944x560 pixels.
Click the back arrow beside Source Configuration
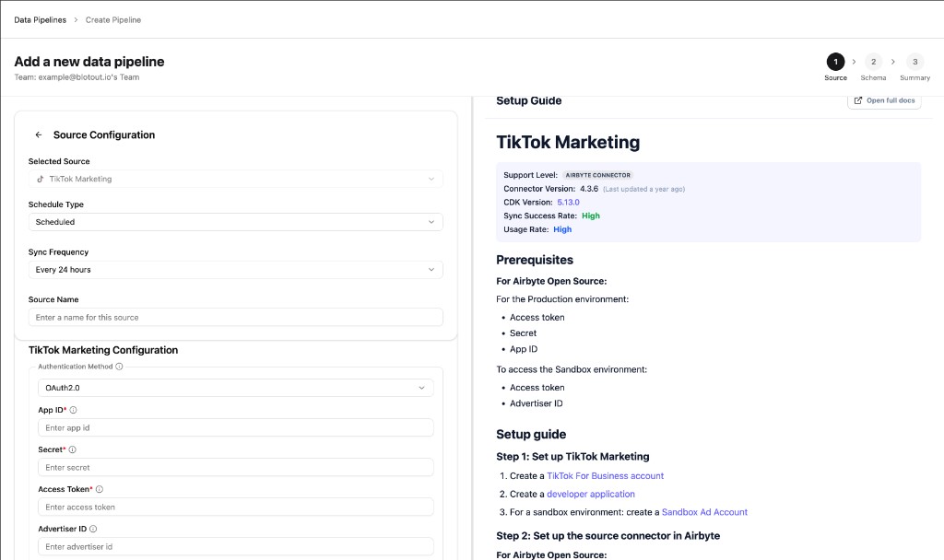(39, 134)
